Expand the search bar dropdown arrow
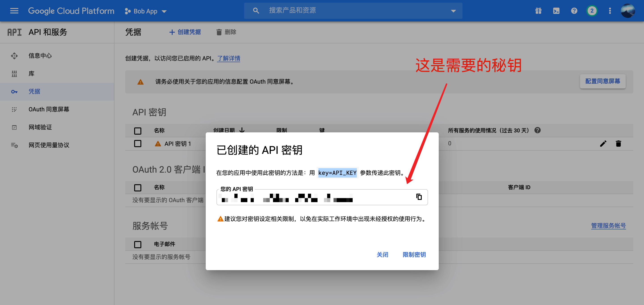 (x=453, y=11)
